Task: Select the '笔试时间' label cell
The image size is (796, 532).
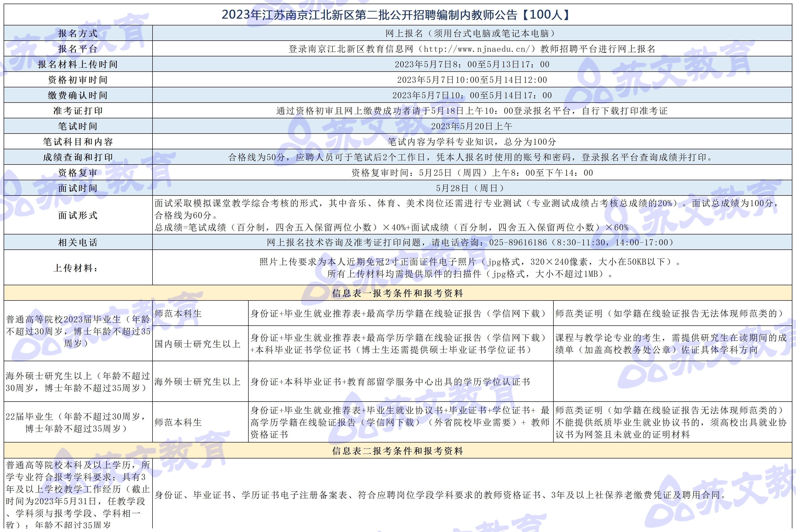Action: click(78, 126)
